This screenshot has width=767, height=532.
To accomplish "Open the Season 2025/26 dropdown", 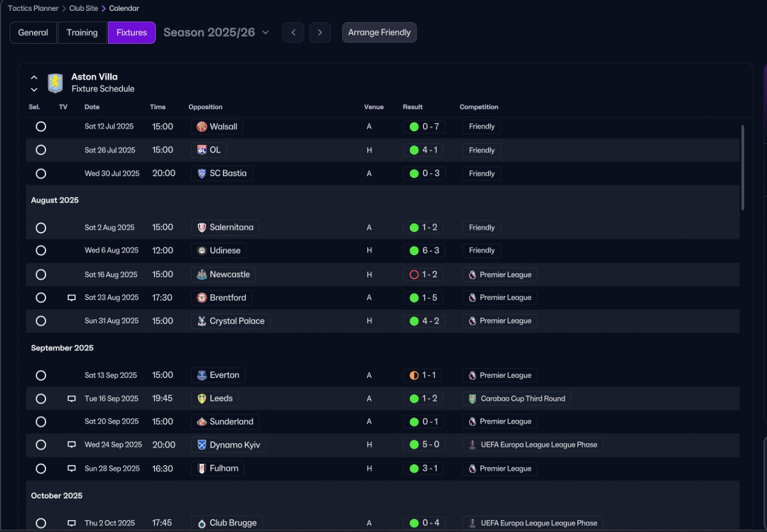I will (x=216, y=32).
